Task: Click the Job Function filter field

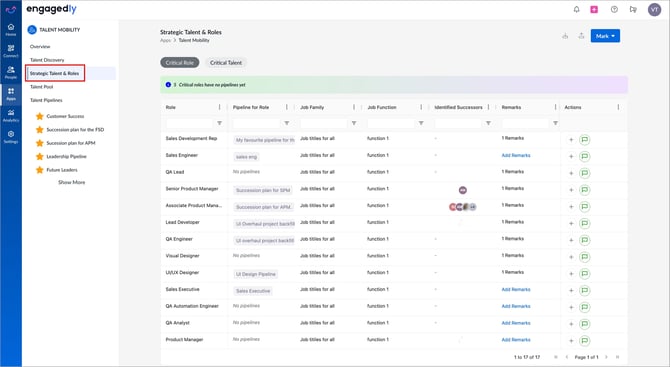Action: (x=391, y=123)
